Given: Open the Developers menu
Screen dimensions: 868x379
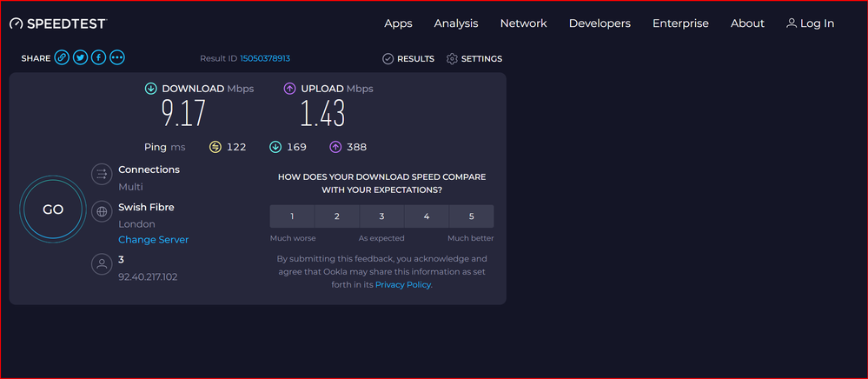Looking at the screenshot, I should coord(600,23).
